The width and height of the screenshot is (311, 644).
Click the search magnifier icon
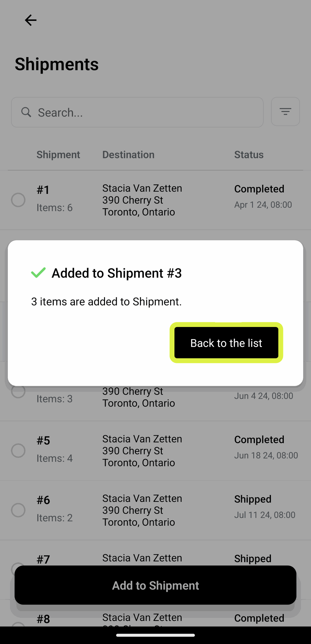click(x=26, y=112)
